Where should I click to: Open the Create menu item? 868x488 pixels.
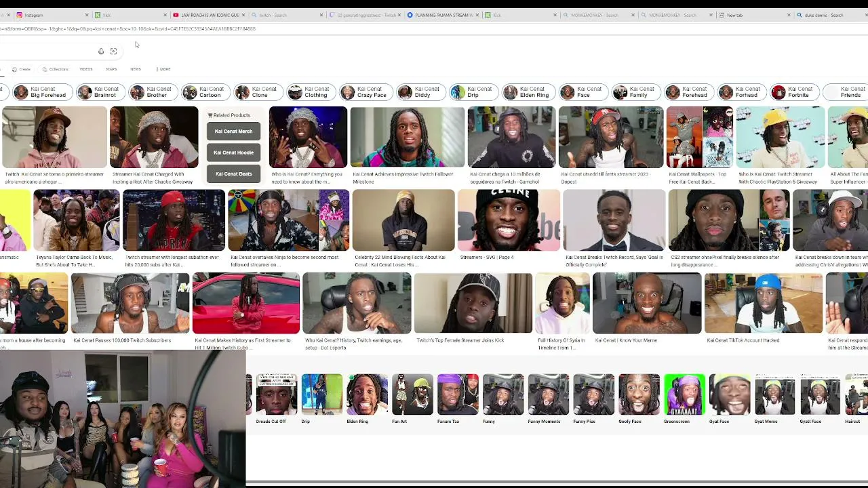coord(21,69)
